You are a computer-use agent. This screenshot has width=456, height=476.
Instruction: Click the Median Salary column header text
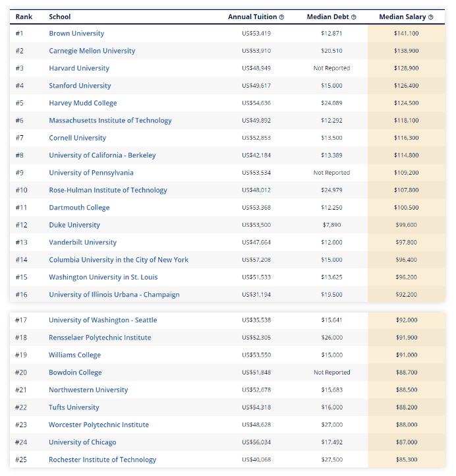coord(403,17)
